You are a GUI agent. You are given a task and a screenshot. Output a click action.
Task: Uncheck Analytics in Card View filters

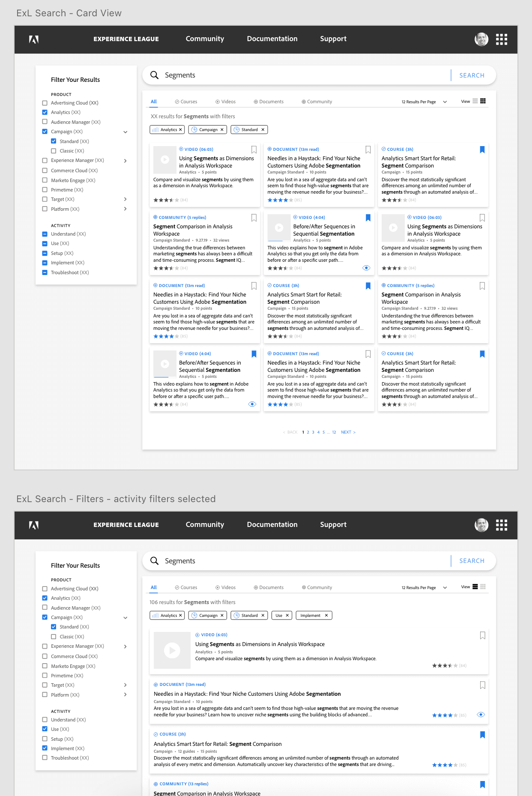[45, 112]
